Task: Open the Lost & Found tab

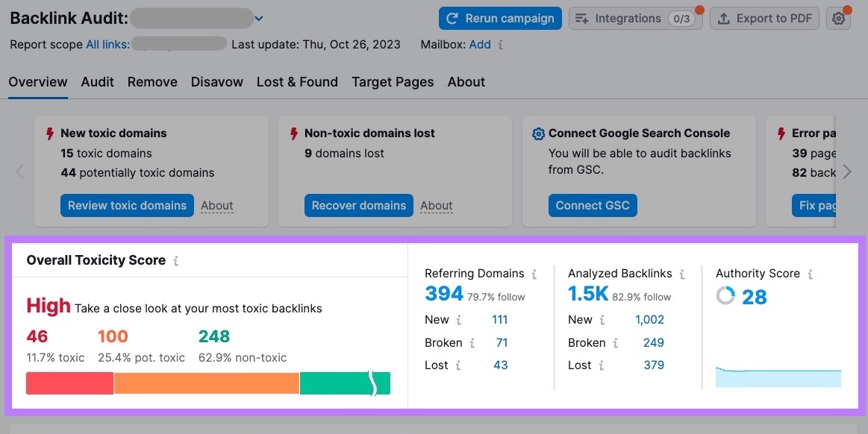Action: [x=297, y=82]
